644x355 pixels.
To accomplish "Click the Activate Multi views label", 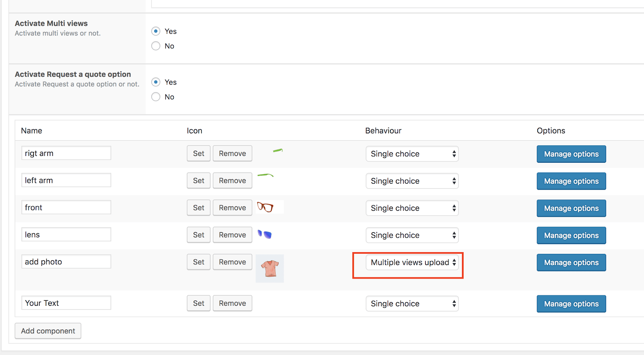I will [51, 23].
